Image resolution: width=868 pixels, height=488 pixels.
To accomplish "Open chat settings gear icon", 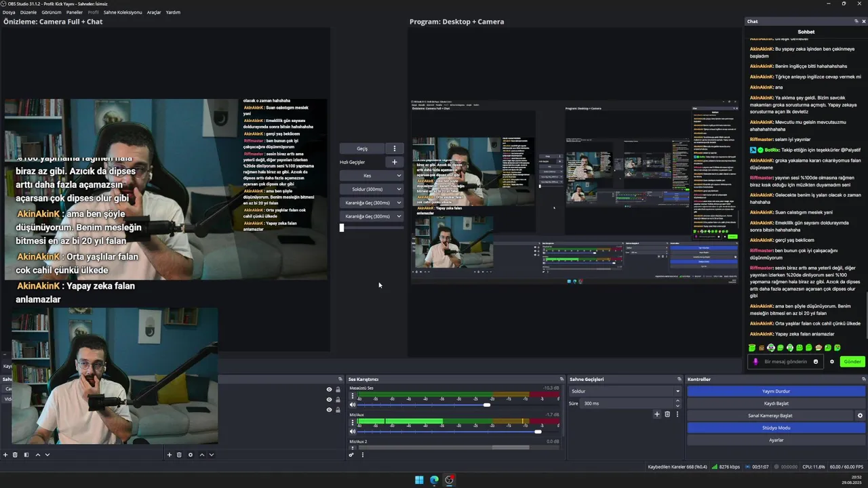I will (x=832, y=361).
